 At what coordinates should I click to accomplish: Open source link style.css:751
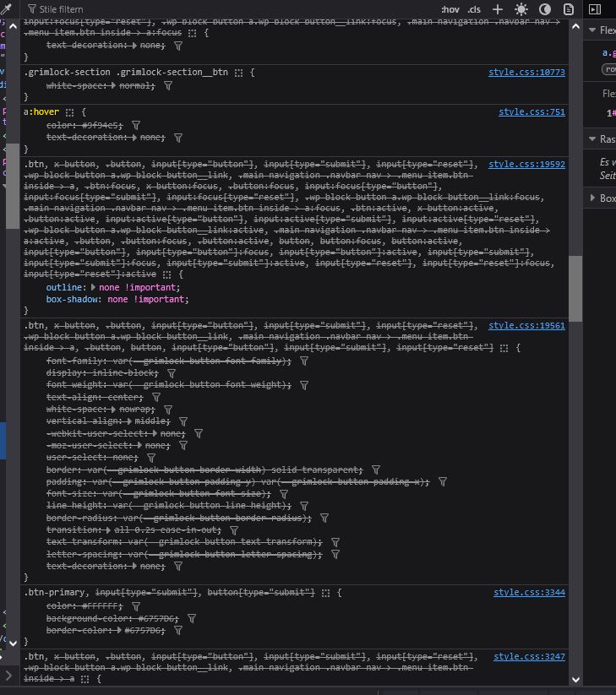tap(532, 112)
